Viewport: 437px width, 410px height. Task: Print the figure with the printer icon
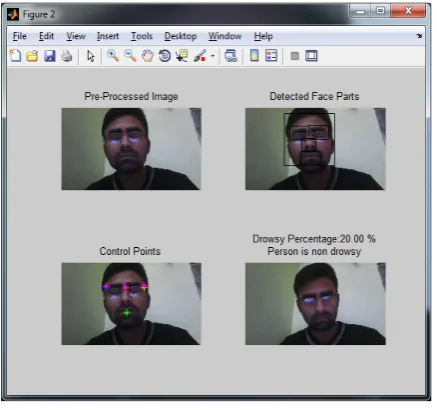click(67, 56)
